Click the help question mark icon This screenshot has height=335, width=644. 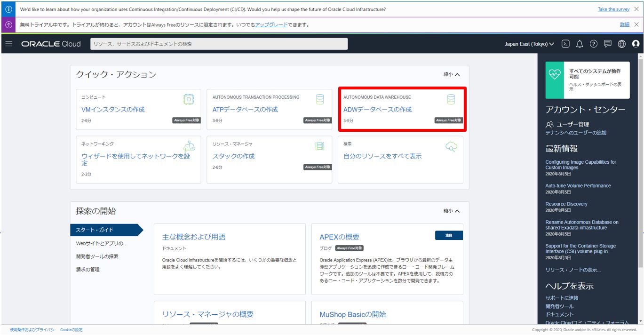pos(594,44)
